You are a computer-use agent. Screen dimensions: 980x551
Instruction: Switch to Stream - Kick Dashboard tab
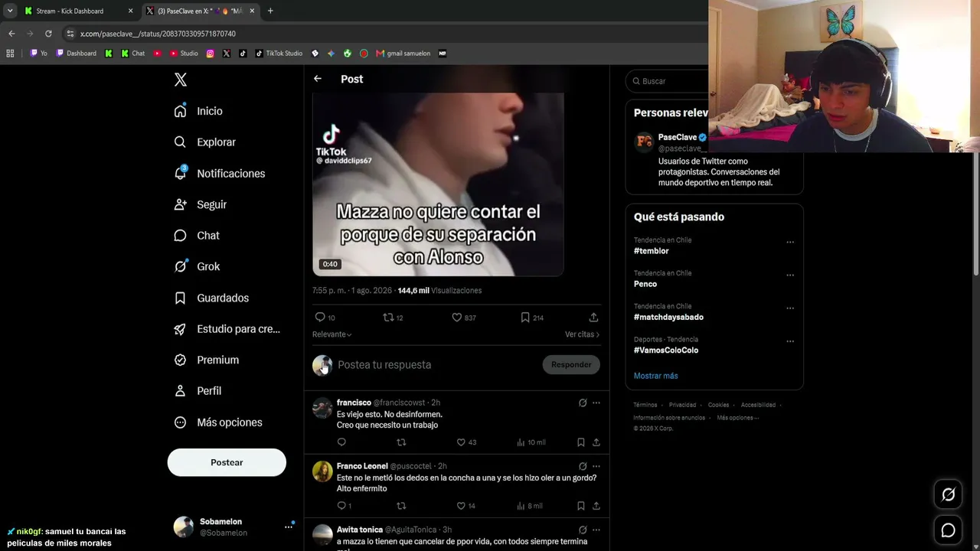click(78, 11)
